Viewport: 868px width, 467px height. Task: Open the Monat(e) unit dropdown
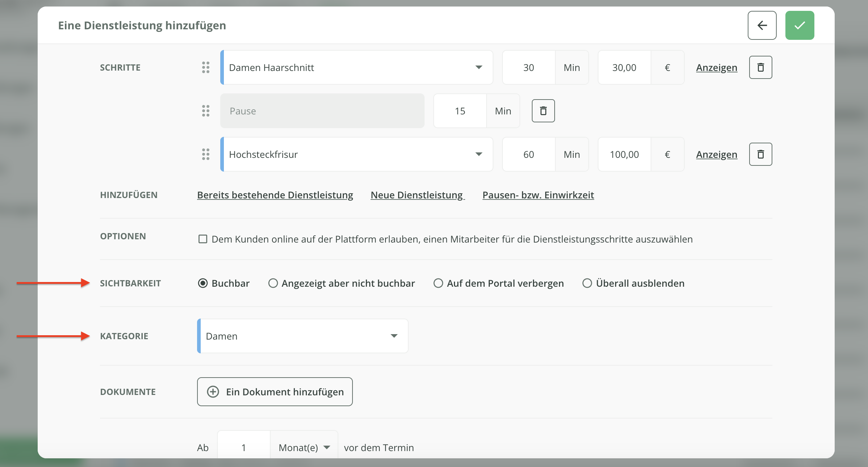click(304, 448)
